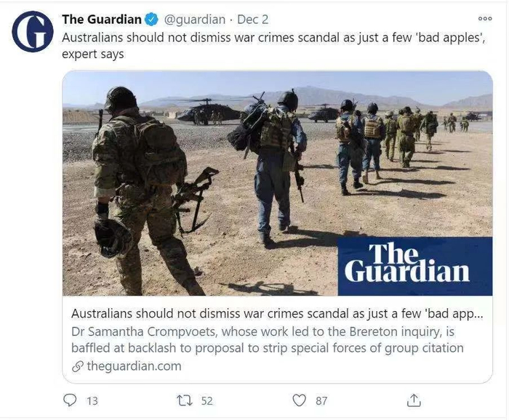Visit the theguardian.com domain link

coord(134,366)
